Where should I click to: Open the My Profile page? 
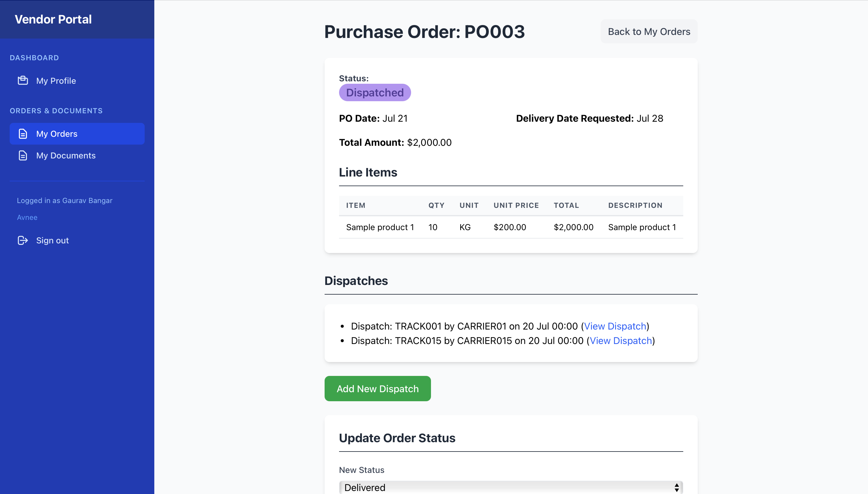coord(56,81)
